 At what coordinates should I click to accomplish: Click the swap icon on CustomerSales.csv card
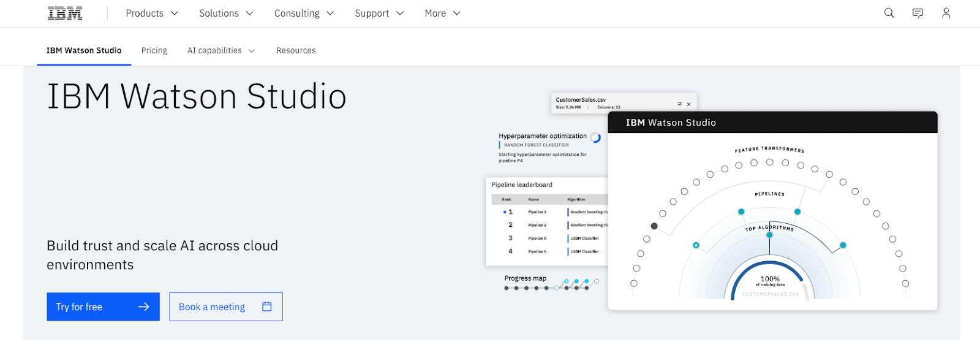[680, 104]
